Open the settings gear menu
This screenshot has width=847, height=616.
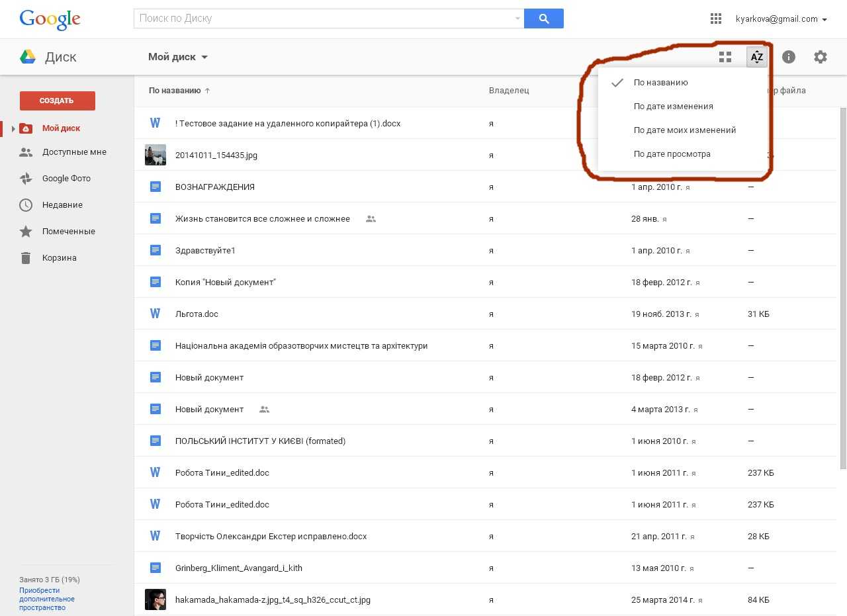tap(821, 57)
